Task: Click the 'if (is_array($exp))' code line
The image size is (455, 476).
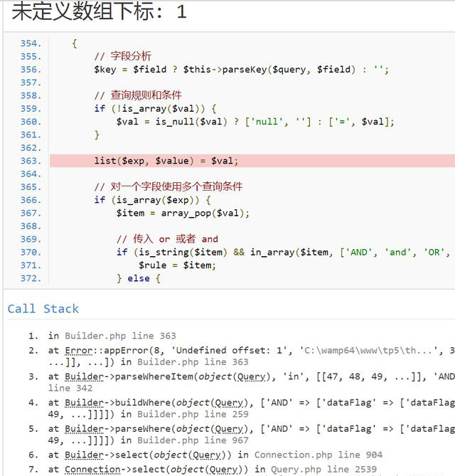Action: point(152,200)
